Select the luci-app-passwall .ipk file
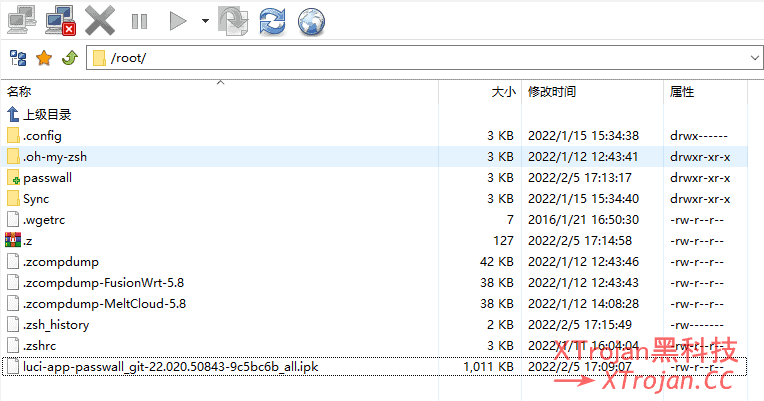 pos(170,367)
